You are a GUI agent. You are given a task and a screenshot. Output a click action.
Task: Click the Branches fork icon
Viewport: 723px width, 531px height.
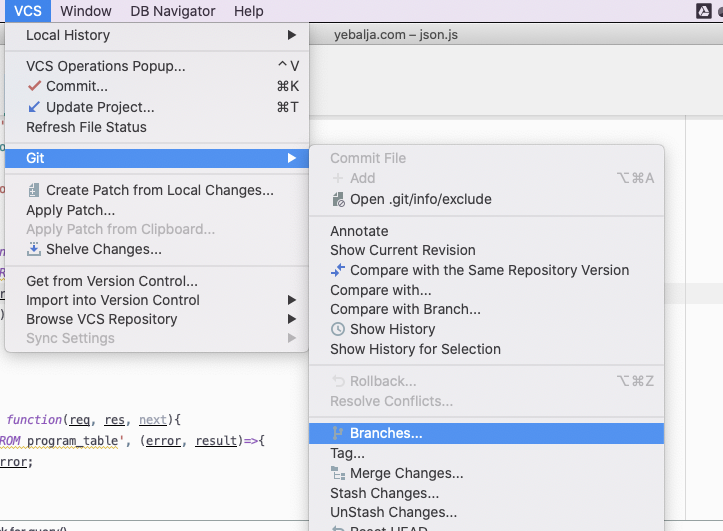[x=338, y=433]
